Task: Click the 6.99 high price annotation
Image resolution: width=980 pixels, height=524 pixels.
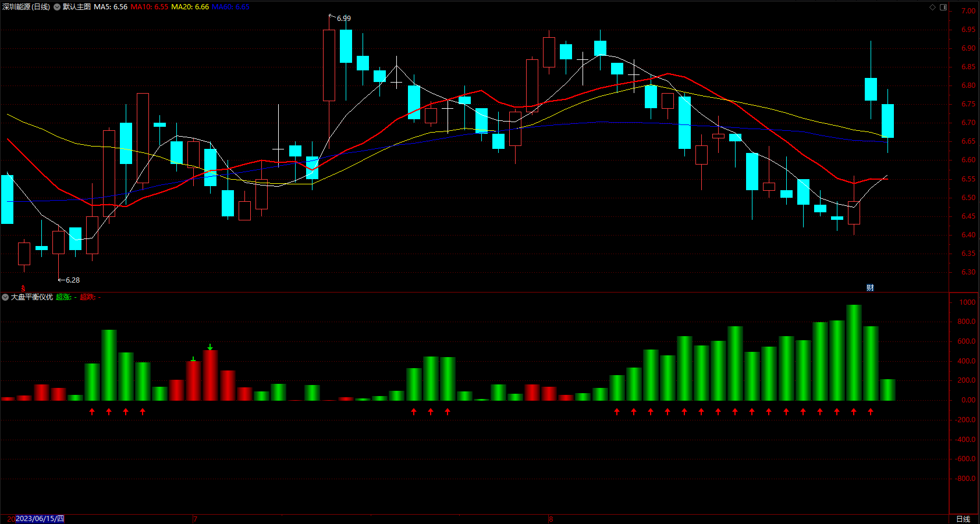Action: pyautogui.click(x=344, y=19)
